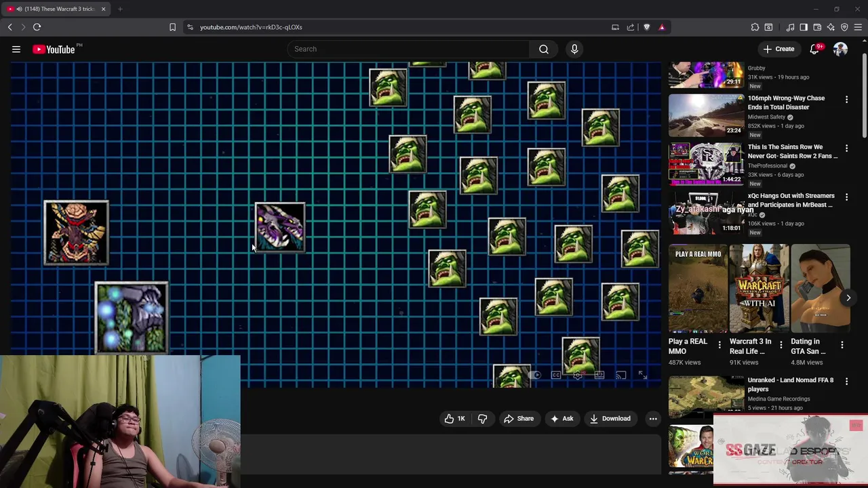Open the browser main menu
The width and height of the screenshot is (868, 488).
coord(858,27)
